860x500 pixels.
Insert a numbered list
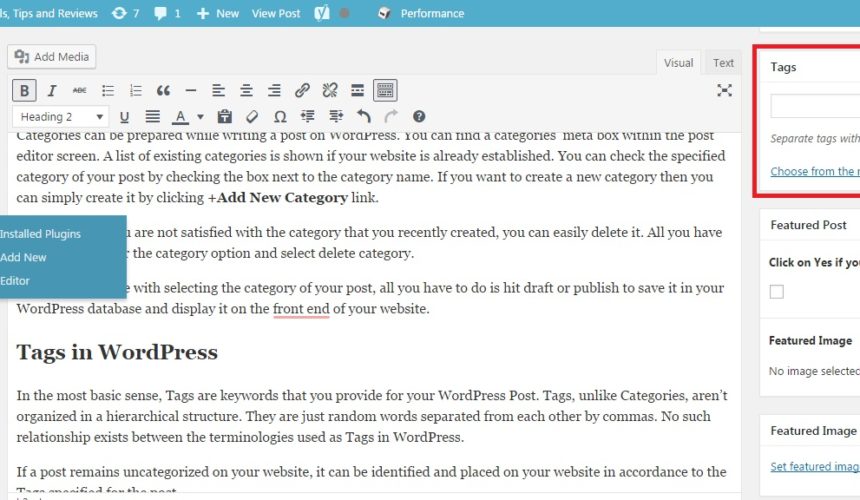[x=135, y=90]
